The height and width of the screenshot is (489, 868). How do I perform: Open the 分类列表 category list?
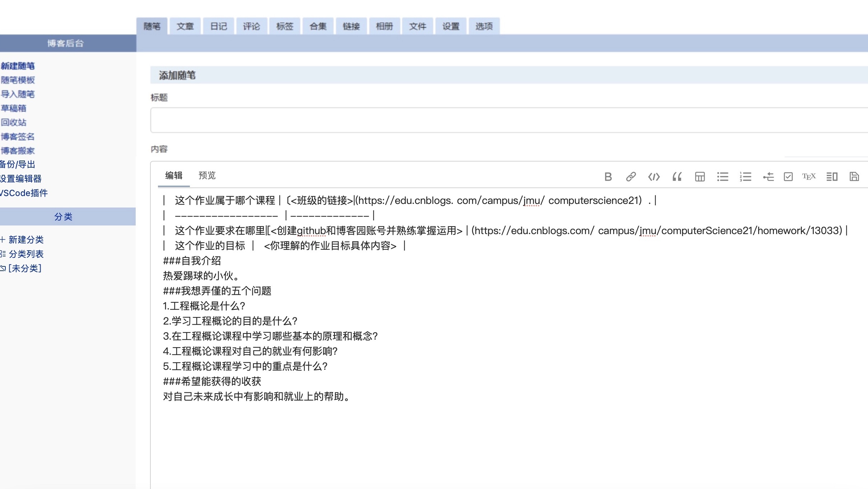[x=26, y=254]
